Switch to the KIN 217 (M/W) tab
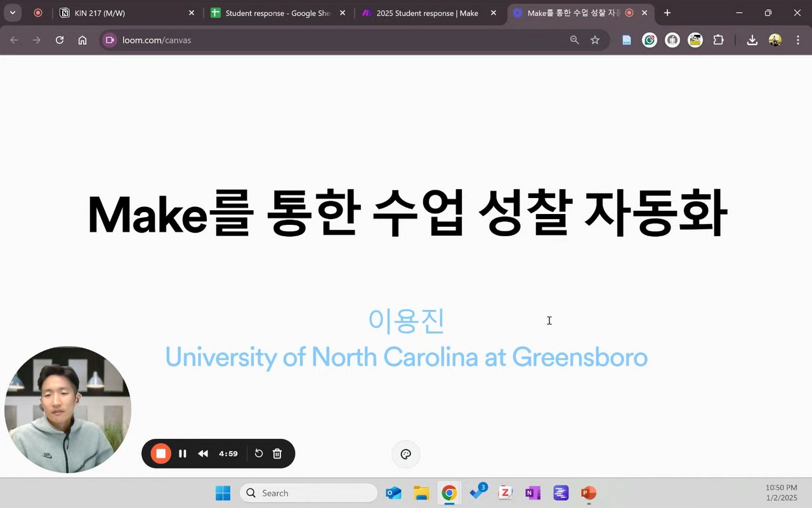 tap(127, 13)
